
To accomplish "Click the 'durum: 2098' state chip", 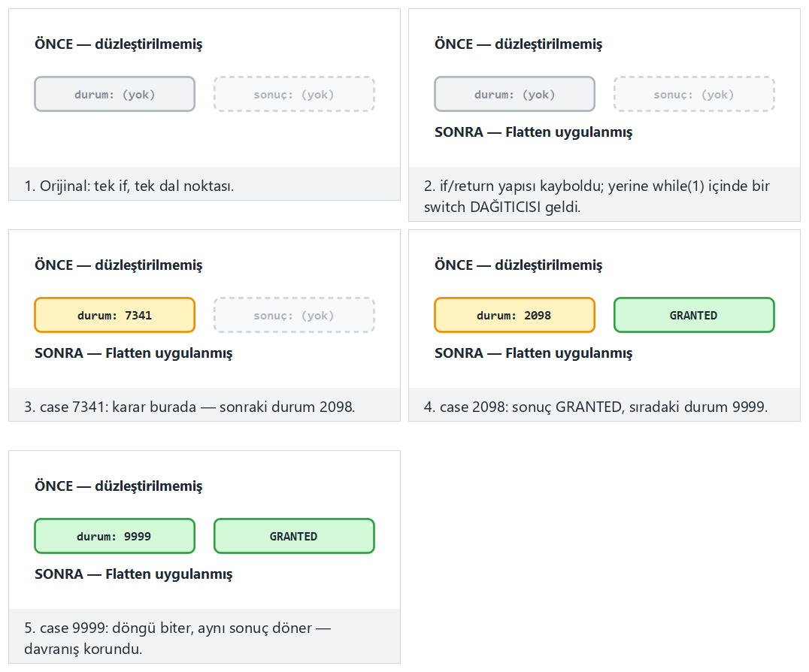I will pos(514,315).
